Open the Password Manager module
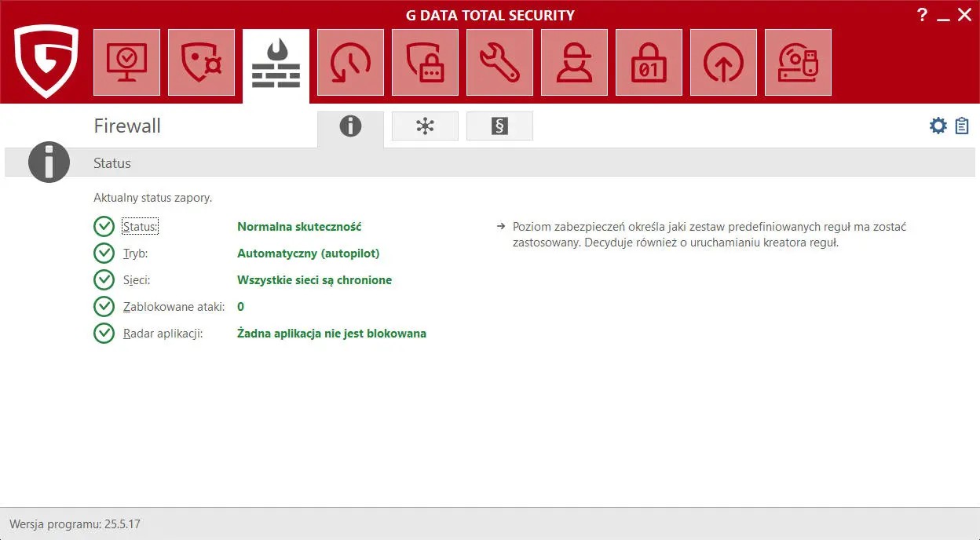The height and width of the screenshot is (540, 980). point(425,62)
